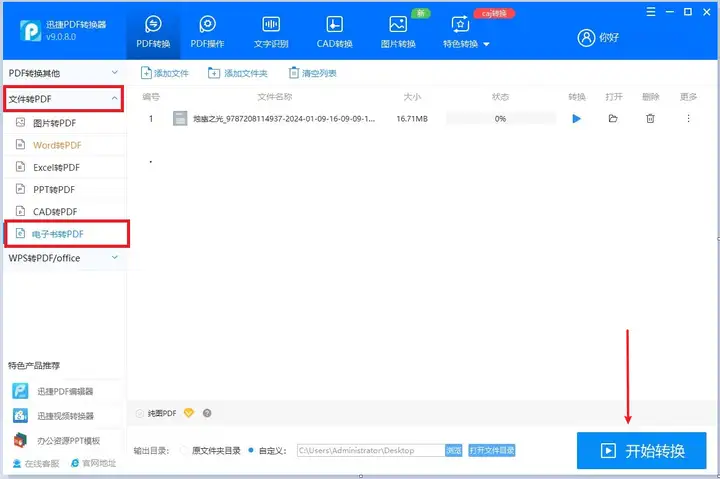The width and height of the screenshot is (720, 479).
Task: Select 图片转PDF in sidebar
Action: [x=64, y=123]
